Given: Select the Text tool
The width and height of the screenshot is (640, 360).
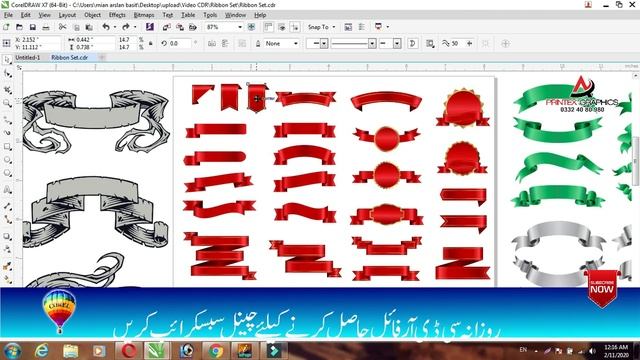Looking at the screenshot, I should point(7,190).
